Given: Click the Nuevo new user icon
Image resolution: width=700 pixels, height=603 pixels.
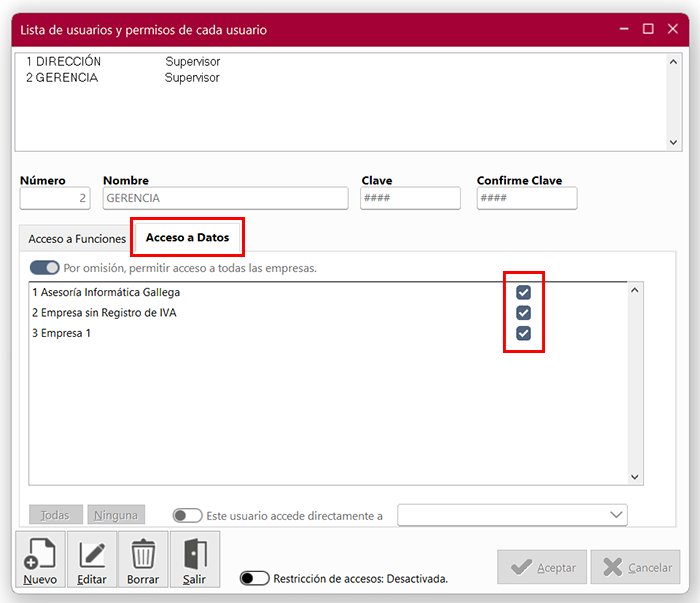Looking at the screenshot, I should [x=40, y=554].
